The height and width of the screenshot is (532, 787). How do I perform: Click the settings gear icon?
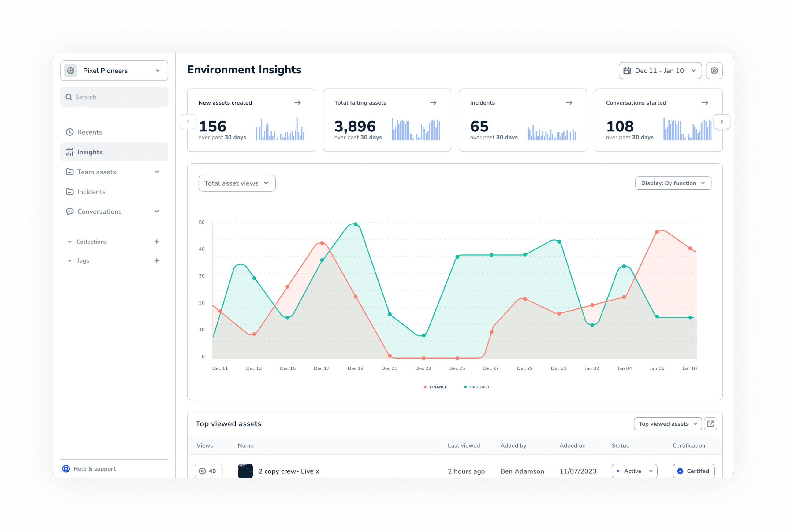pyautogui.click(x=714, y=71)
